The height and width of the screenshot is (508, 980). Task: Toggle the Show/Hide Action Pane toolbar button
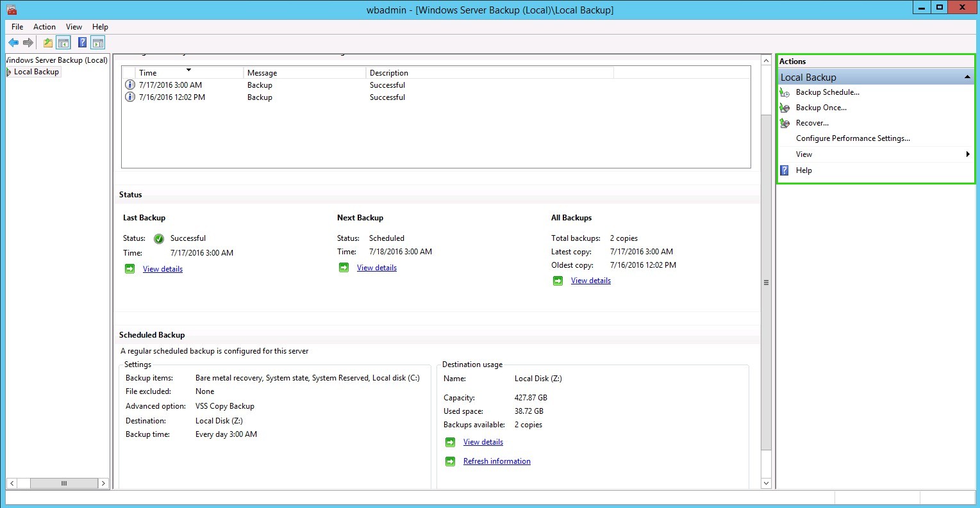(97, 43)
